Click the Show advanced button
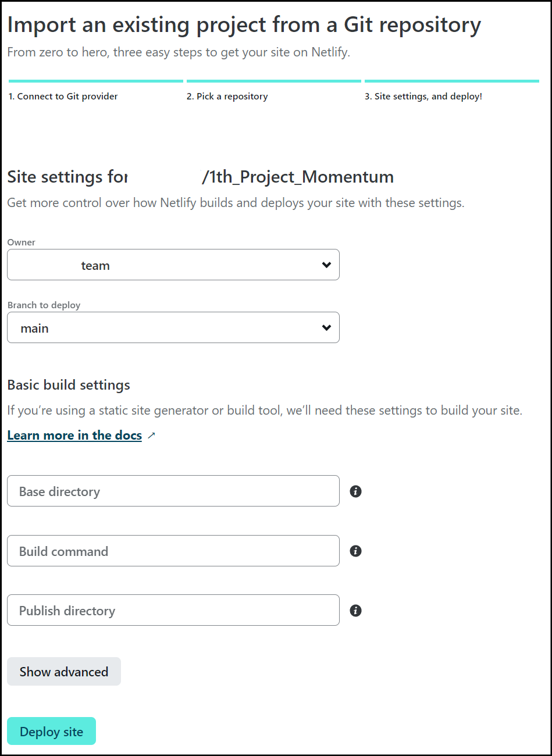 (64, 672)
